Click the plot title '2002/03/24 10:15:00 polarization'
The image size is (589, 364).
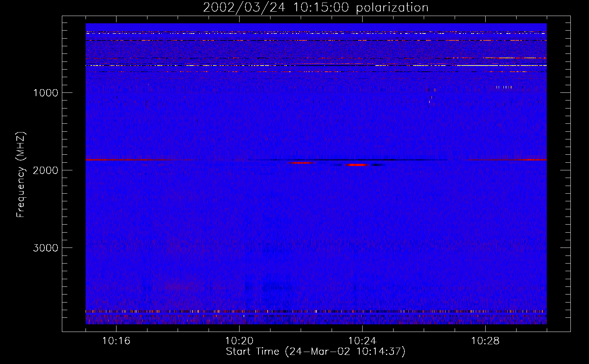(316, 8)
